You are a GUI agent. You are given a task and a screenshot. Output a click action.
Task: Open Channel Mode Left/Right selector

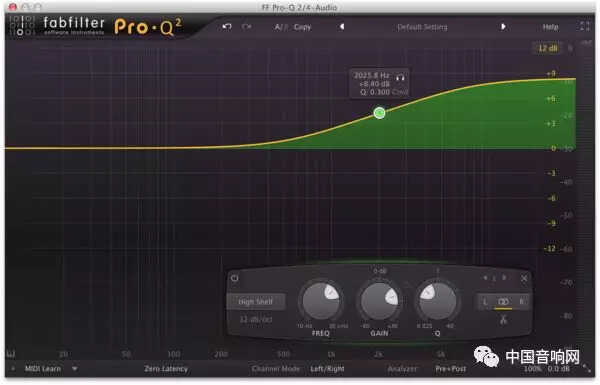[x=327, y=369]
